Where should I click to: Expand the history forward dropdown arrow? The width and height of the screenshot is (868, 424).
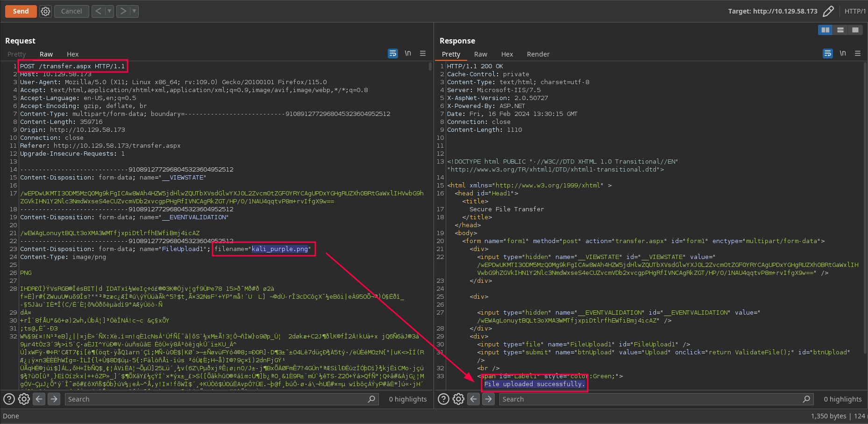click(134, 11)
